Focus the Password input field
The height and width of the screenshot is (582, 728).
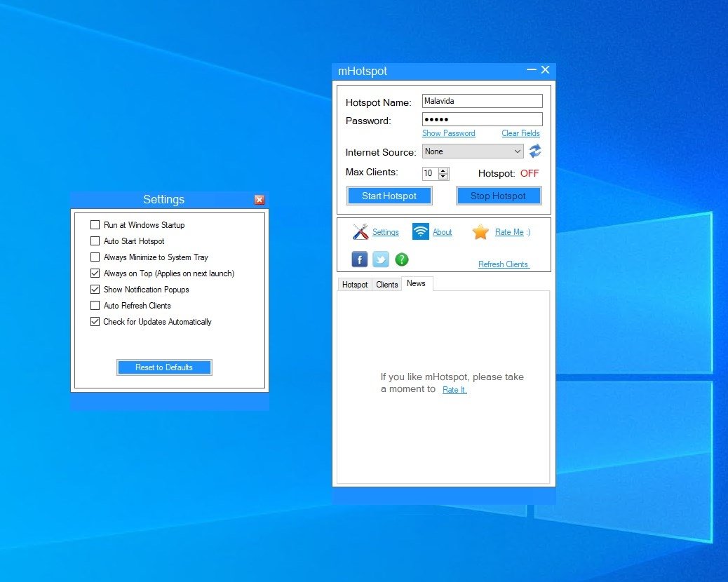click(x=483, y=119)
